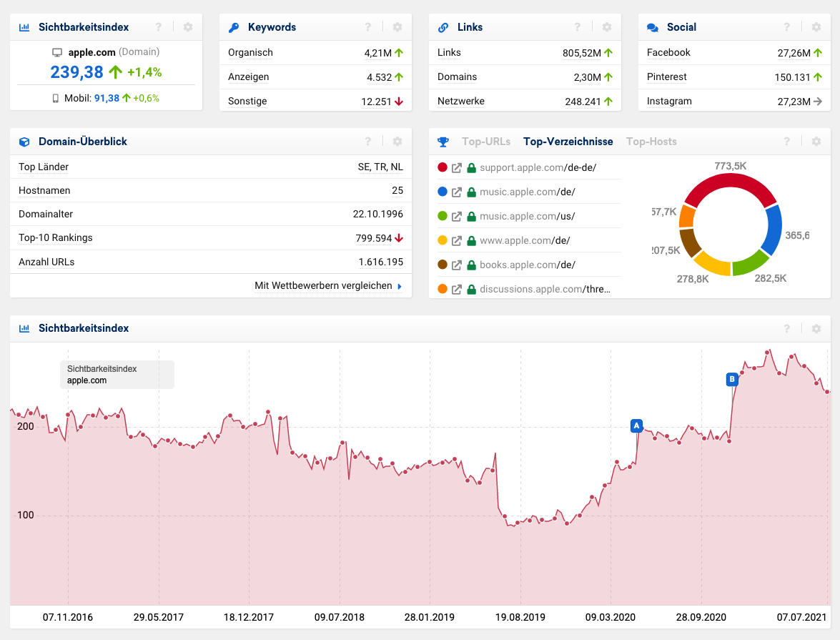840x640 pixels.
Task: Click the Top-10 Rankings value 799.594
Action: coord(373,239)
